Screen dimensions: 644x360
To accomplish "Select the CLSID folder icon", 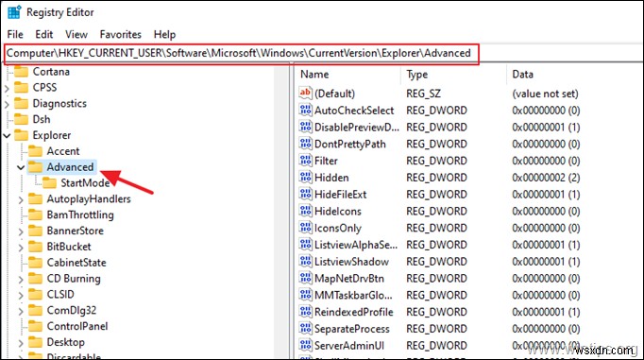I will [x=35, y=294].
